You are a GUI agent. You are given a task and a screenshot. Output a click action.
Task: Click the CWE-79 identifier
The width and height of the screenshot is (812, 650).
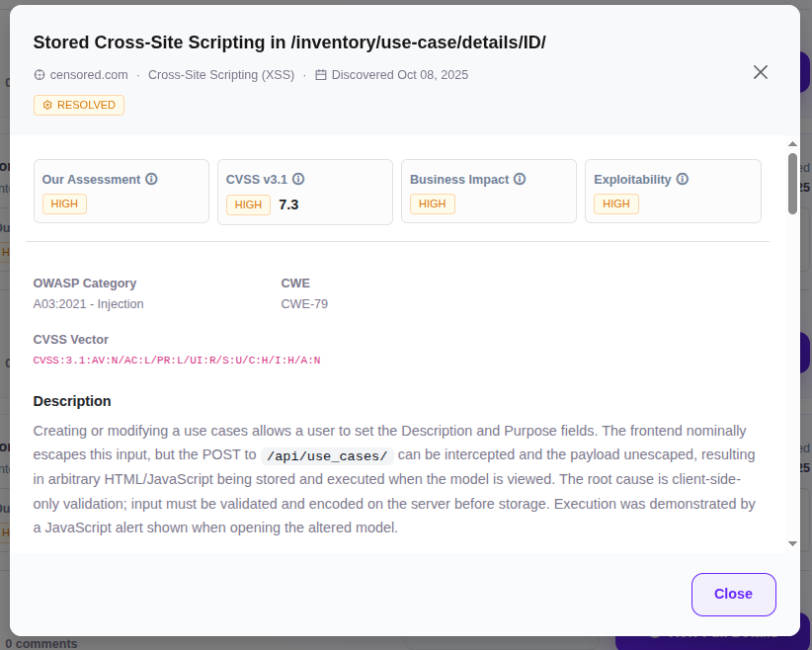(304, 304)
